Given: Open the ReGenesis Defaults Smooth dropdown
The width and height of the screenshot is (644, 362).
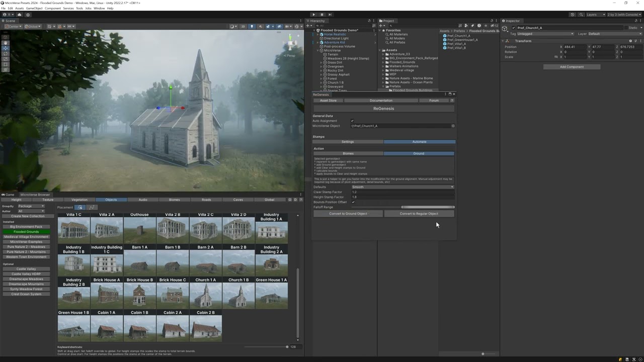Looking at the screenshot, I should pyautogui.click(x=403, y=187).
